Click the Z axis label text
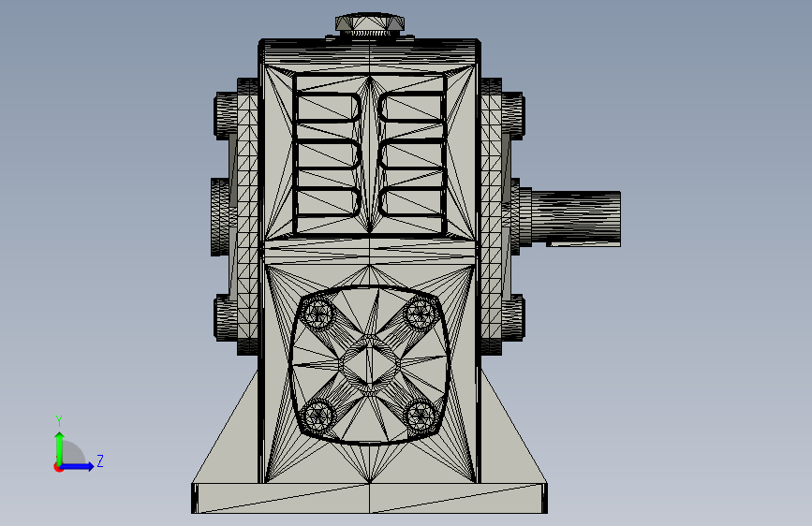 coord(100,460)
